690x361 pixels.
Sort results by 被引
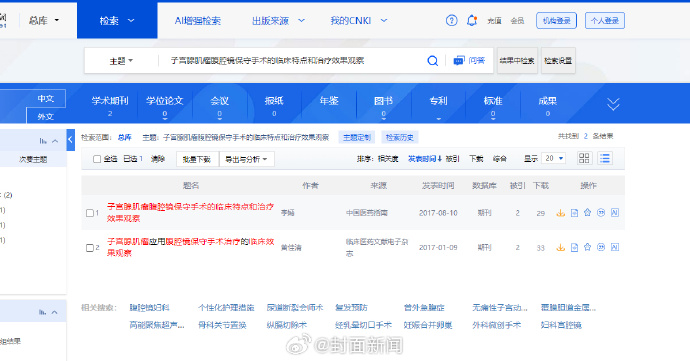point(452,158)
